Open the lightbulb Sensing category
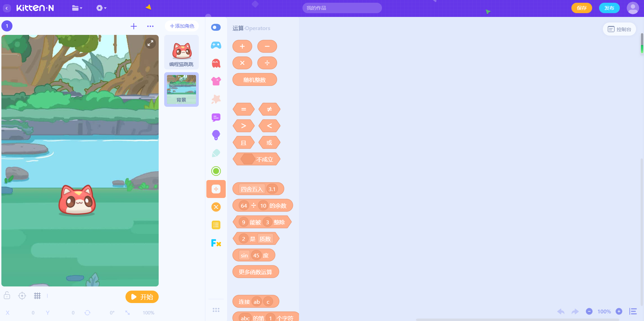The image size is (644, 321). 216,135
